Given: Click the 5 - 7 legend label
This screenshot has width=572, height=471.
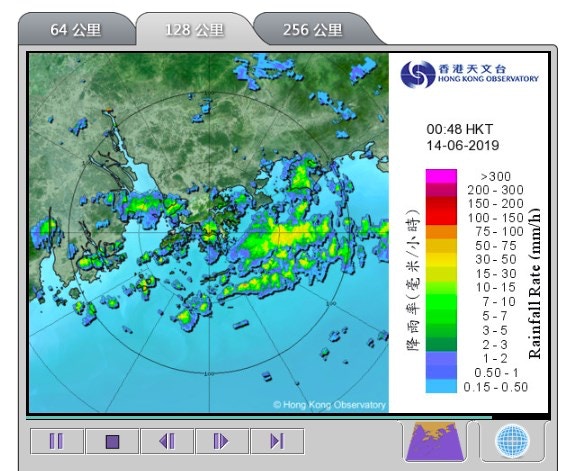Looking at the screenshot, I should pyautogui.click(x=495, y=316).
